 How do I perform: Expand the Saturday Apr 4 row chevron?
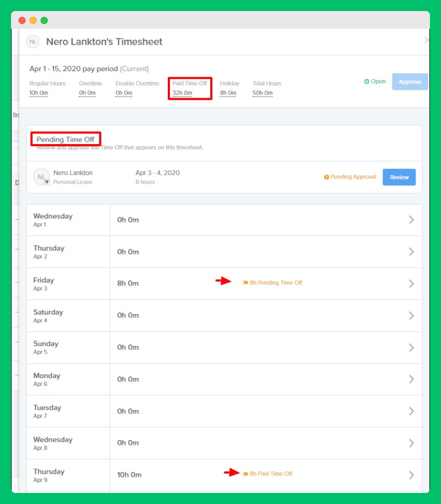click(411, 316)
